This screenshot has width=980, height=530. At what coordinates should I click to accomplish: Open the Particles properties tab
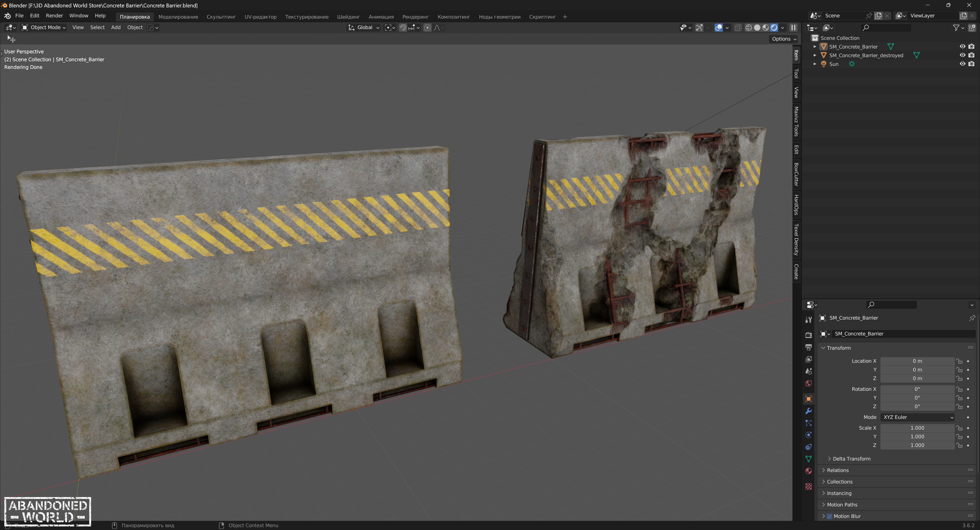(x=808, y=423)
